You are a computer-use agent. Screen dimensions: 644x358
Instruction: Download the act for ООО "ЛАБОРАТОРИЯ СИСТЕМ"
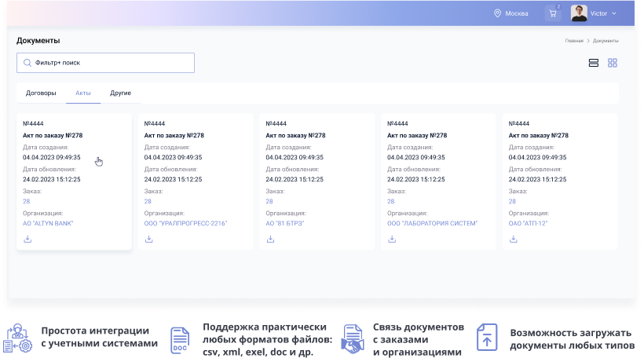[391, 239]
